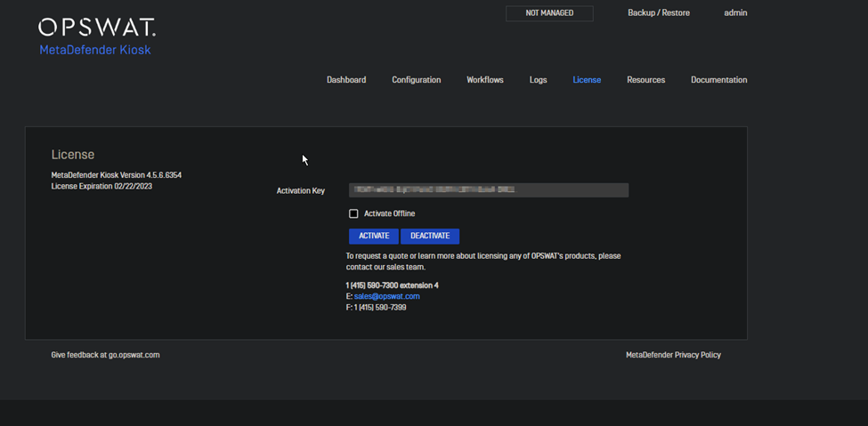Image resolution: width=868 pixels, height=426 pixels.
Task: Click Give feedback at go.opswat.com
Action: [105, 355]
